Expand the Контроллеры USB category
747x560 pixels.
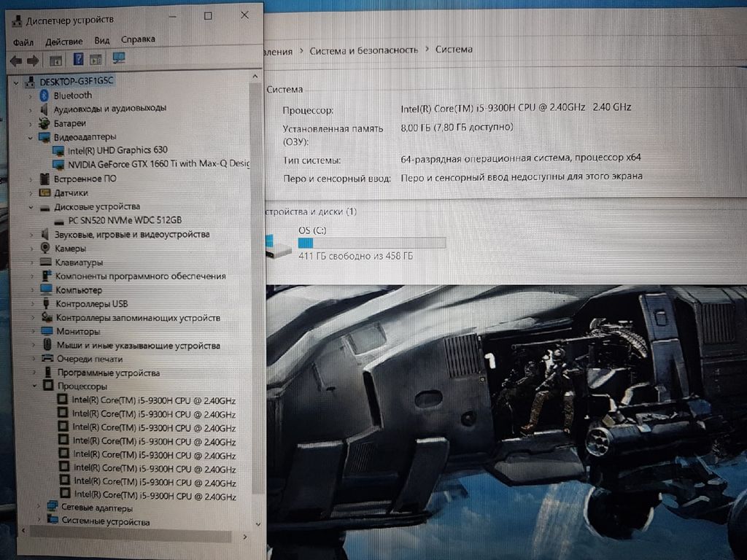pos(33,304)
